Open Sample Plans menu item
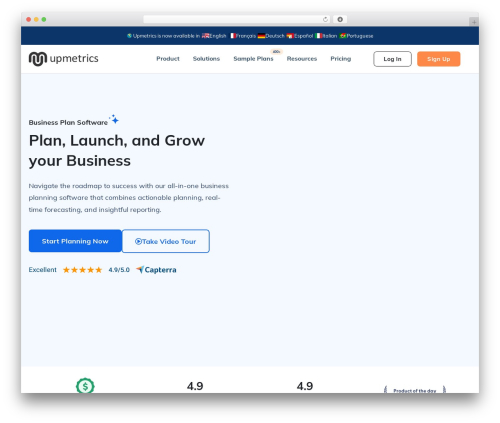Screen dimensions: 500x423 pos(253,59)
